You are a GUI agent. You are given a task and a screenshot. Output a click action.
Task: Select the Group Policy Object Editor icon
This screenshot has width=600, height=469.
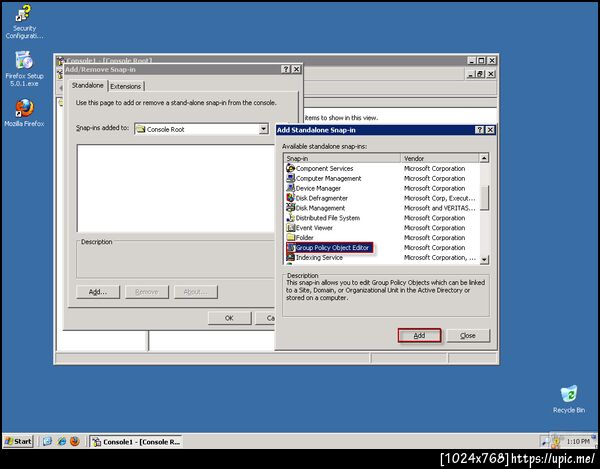tap(291, 248)
